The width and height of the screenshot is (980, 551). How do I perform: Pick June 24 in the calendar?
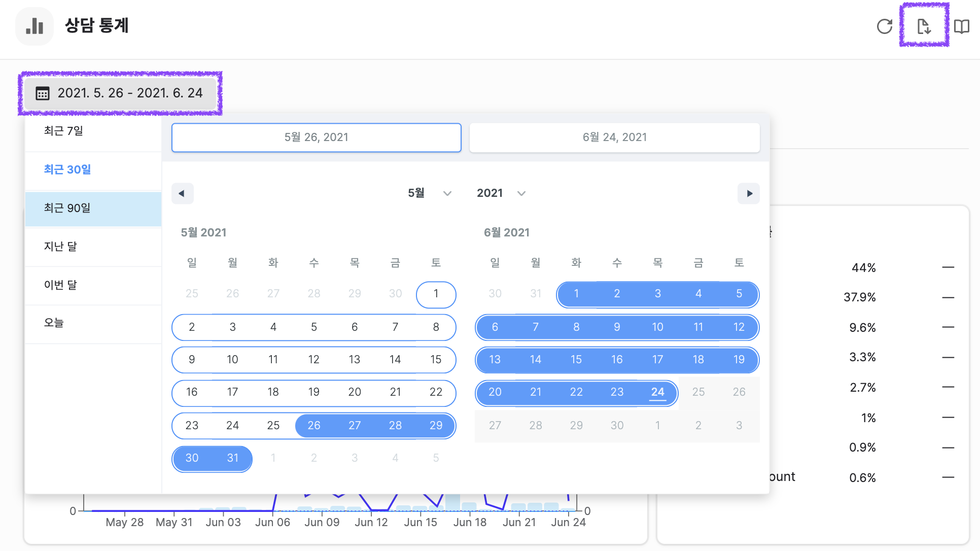(657, 392)
